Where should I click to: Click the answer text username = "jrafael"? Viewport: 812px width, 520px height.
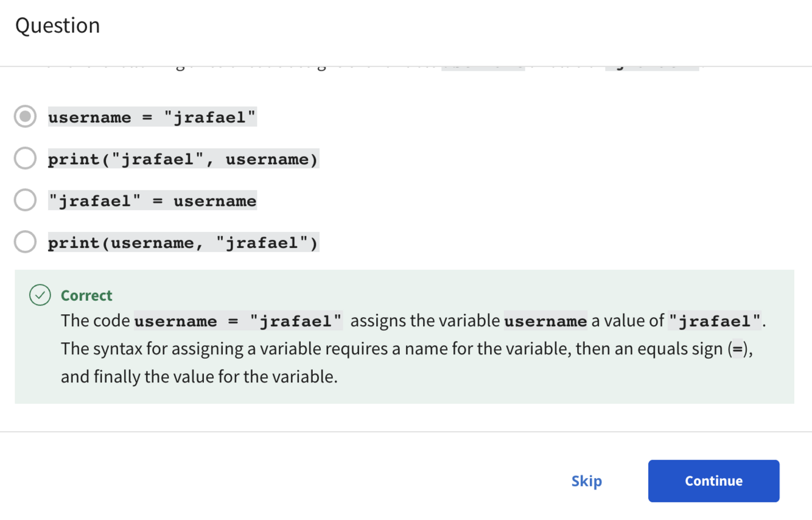pos(152,117)
